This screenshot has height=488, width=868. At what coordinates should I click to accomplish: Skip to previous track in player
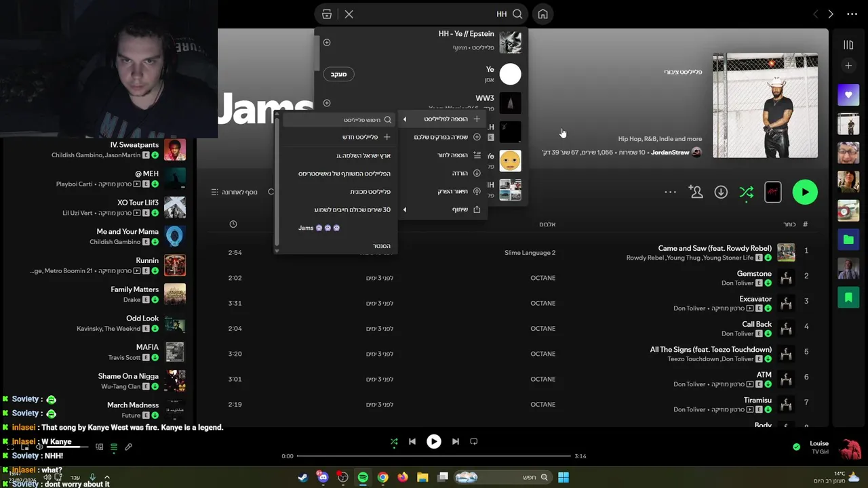pos(412,442)
